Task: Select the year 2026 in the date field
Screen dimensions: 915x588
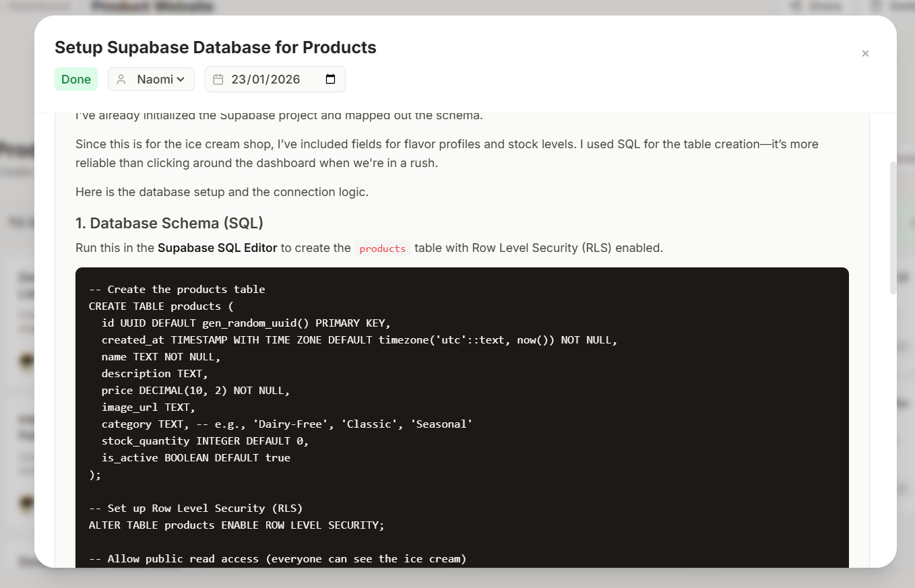Action: [x=285, y=79]
